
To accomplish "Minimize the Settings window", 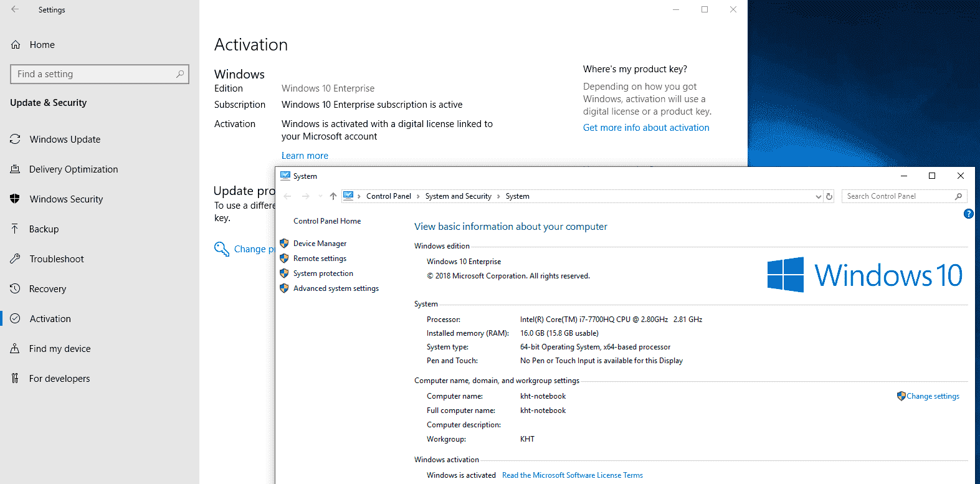I will [676, 9].
